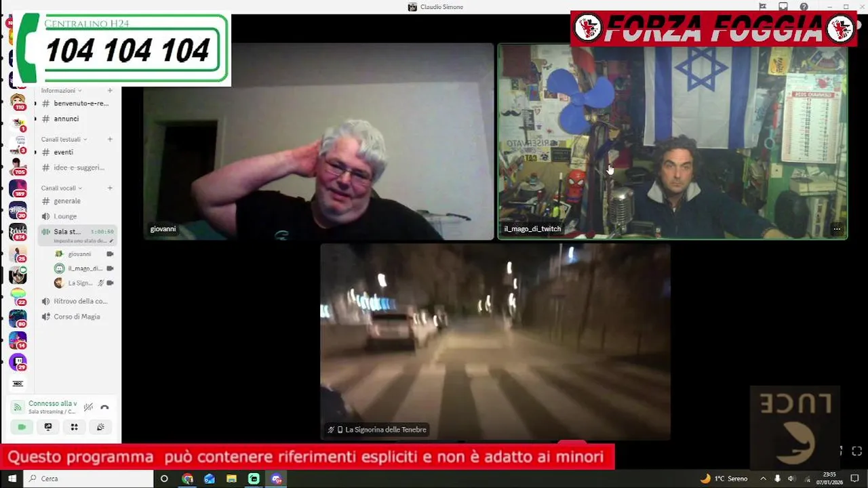Disconnect from the voice channel
Image resolution: width=868 pixels, height=488 pixels.
104,407
